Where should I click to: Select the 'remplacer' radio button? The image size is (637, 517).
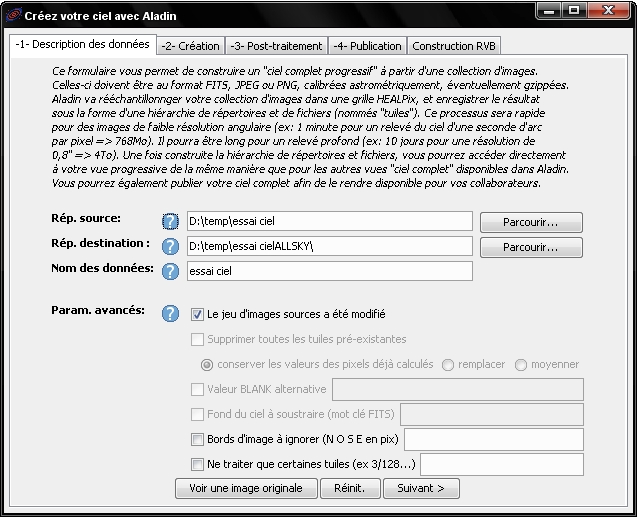448,365
